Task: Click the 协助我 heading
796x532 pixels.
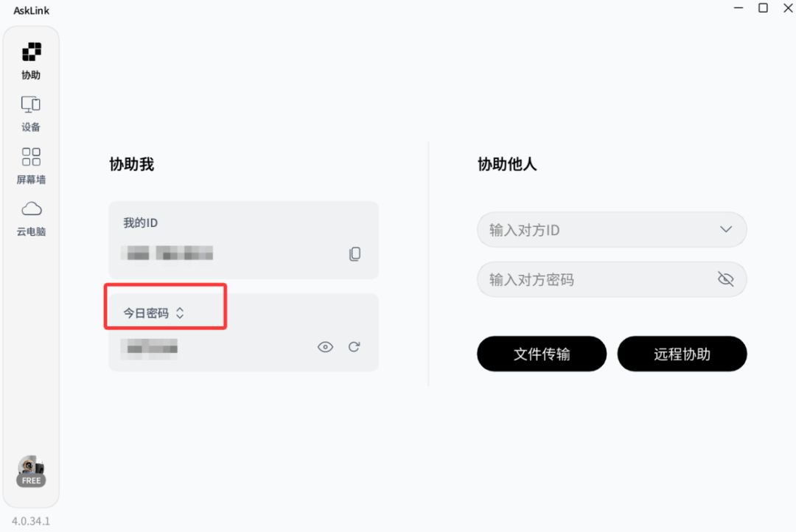Action: tap(131, 164)
